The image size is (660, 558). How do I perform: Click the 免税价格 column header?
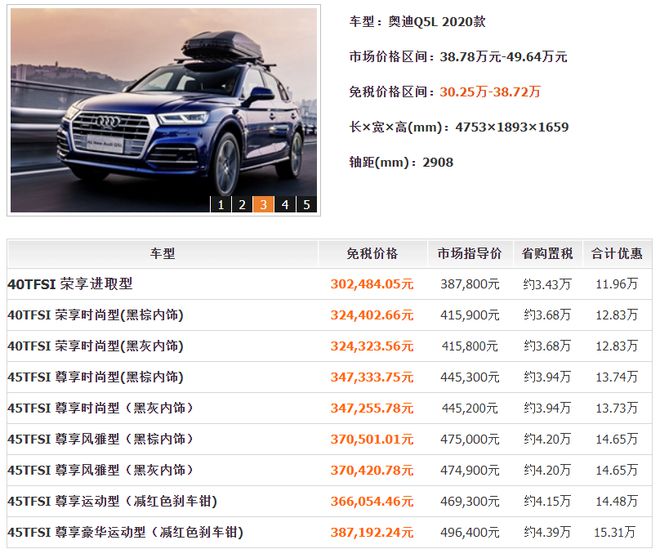click(372, 253)
